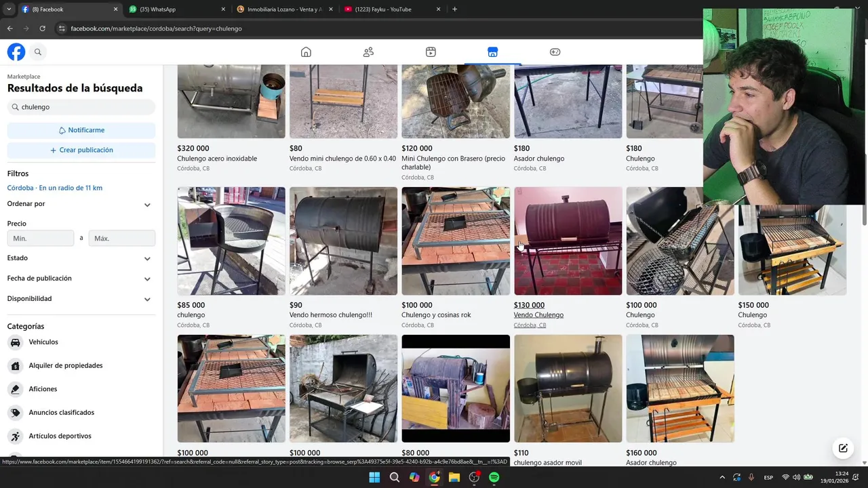868x488 pixels.
Task: Open Copilot from the taskbar
Action: (414, 477)
